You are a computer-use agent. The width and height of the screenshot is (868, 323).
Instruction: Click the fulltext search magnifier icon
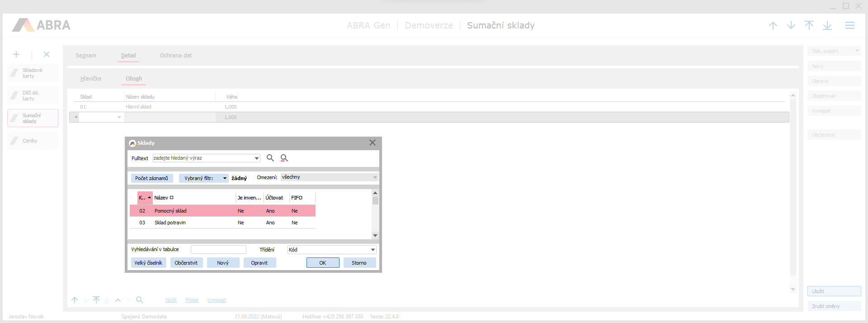(x=270, y=158)
